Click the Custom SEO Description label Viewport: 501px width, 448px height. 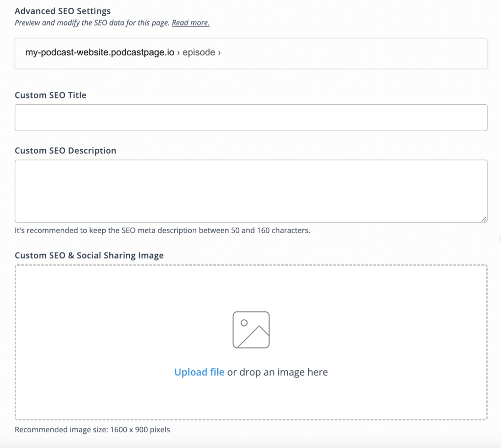(65, 150)
